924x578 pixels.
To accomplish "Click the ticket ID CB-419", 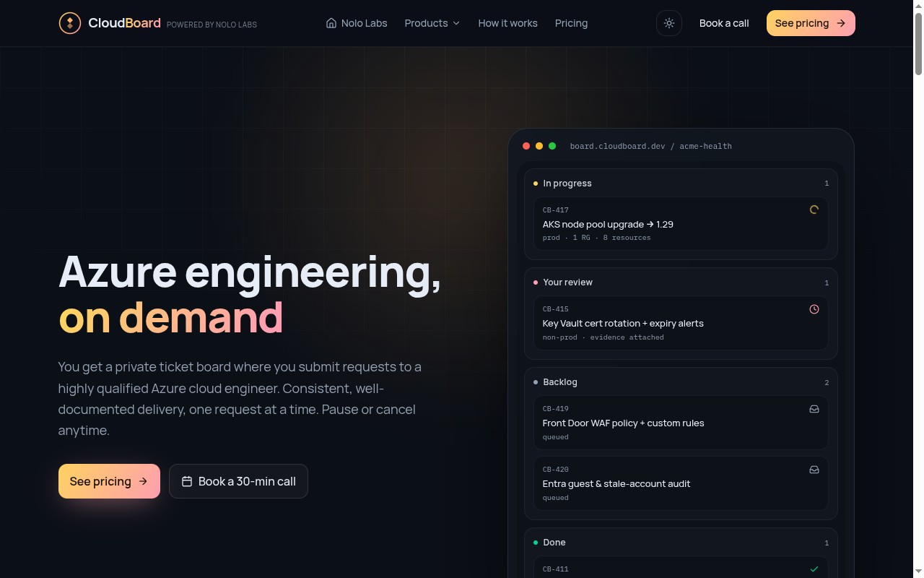I will click(x=556, y=409).
